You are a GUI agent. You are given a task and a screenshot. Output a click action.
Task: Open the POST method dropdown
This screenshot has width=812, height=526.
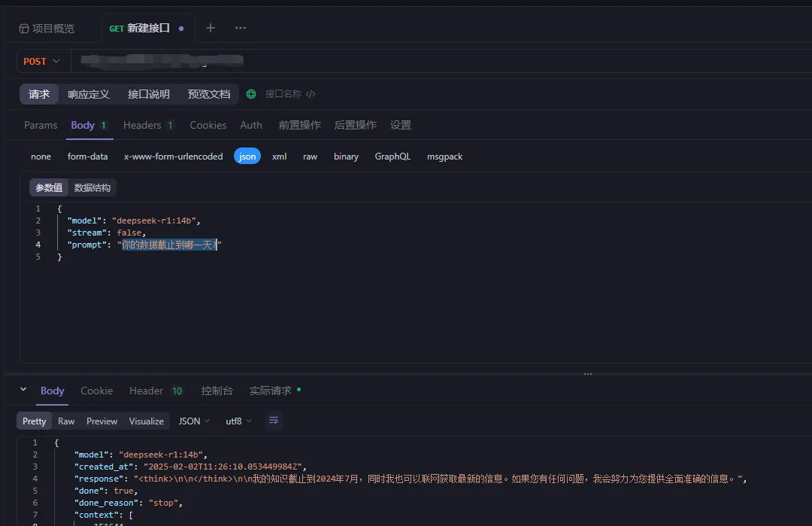pyautogui.click(x=42, y=61)
